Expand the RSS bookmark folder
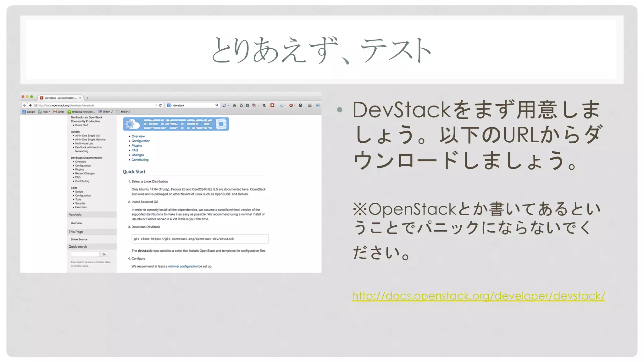Image resolution: width=644 pixels, height=362 pixels. pos(44,112)
